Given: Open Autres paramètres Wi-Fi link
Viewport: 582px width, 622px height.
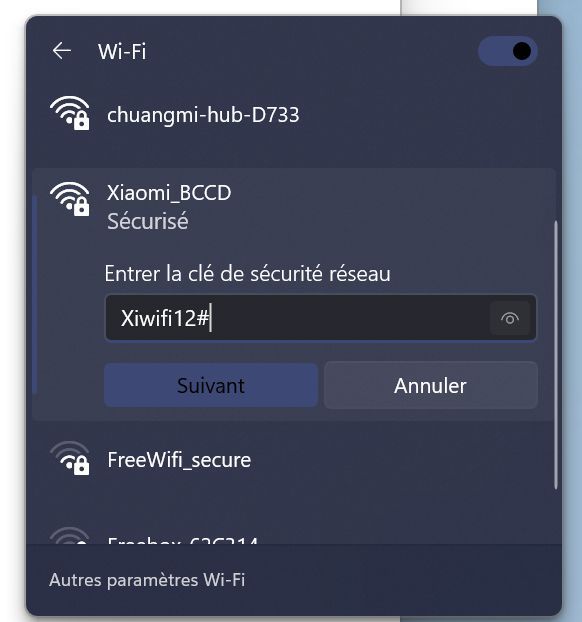Looking at the screenshot, I should tap(147, 580).
